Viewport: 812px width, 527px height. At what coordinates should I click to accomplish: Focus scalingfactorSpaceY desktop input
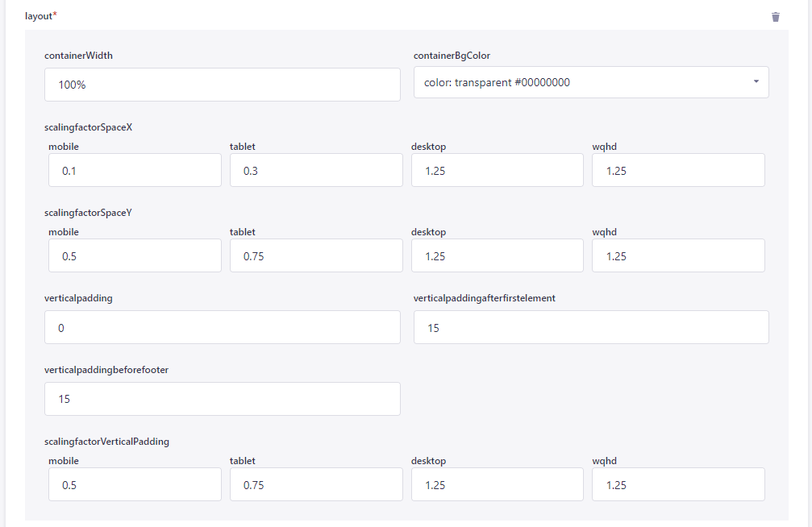click(497, 256)
